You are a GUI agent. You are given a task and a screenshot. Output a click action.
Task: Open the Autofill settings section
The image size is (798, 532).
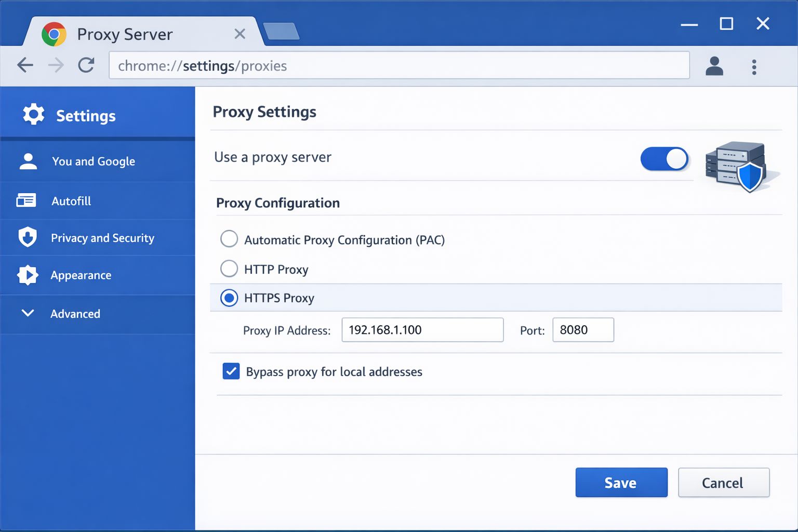click(x=98, y=201)
